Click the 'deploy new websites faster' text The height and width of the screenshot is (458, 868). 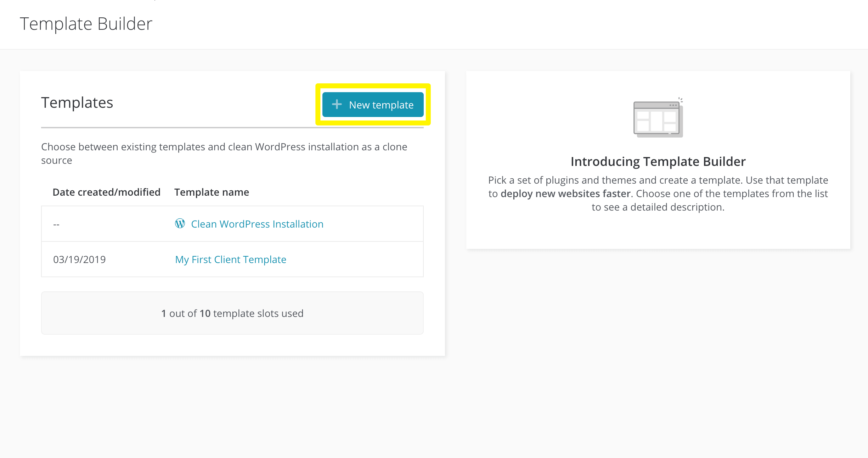[565, 194]
